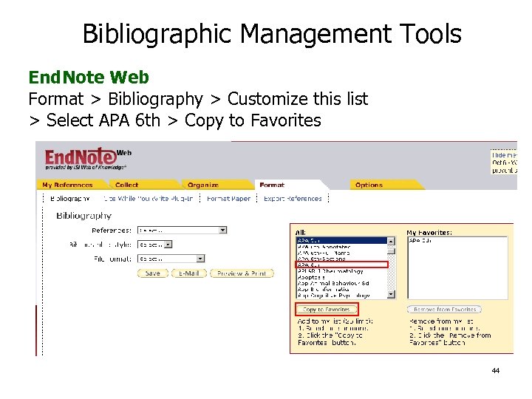Click the Preview & Print button
The width and height of the screenshot is (532, 399).
coord(242,273)
